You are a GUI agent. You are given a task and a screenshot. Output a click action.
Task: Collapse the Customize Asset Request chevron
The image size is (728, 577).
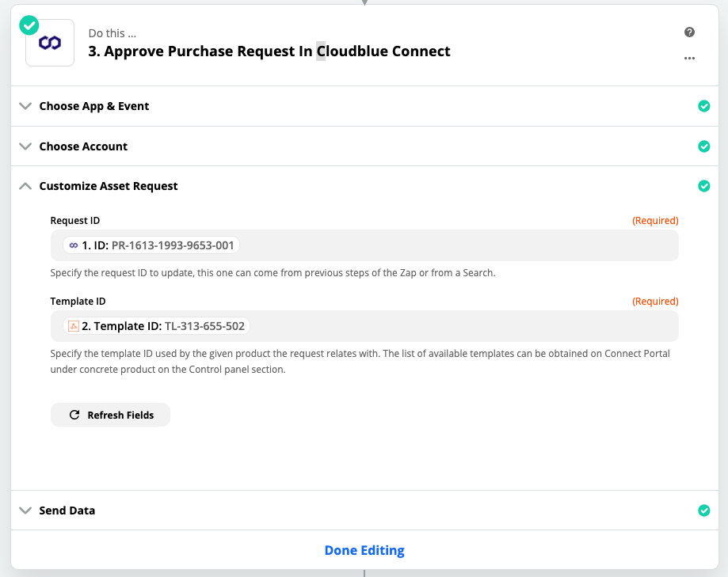(x=25, y=186)
